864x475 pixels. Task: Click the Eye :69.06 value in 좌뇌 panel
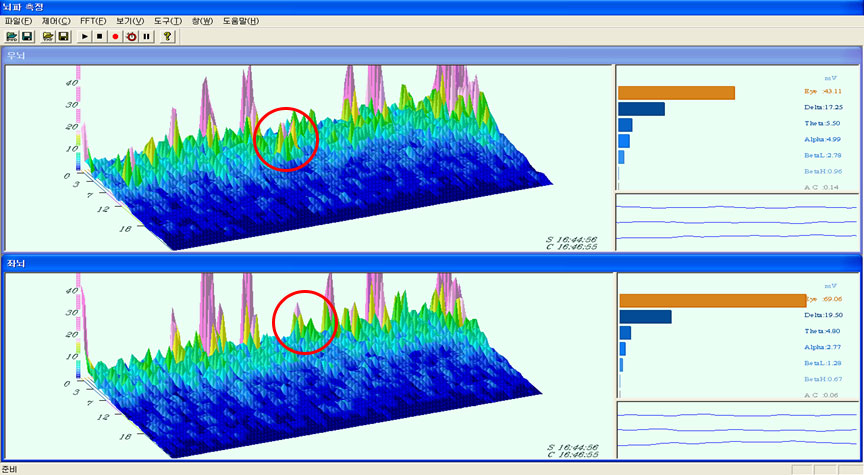(x=824, y=299)
